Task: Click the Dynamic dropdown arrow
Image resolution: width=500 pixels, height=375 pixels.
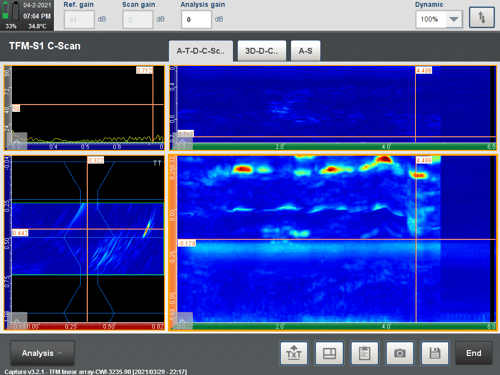Action: [x=454, y=19]
